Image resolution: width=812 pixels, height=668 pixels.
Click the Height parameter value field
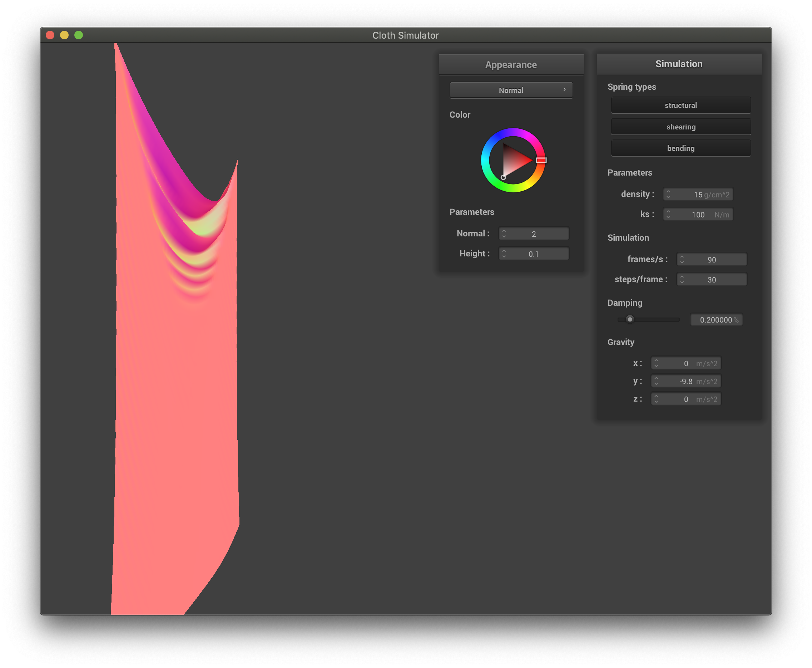pyautogui.click(x=534, y=254)
